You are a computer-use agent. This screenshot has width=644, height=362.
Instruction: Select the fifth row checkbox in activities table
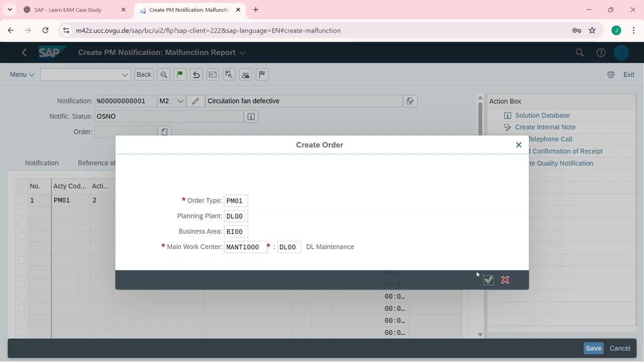[21, 248]
